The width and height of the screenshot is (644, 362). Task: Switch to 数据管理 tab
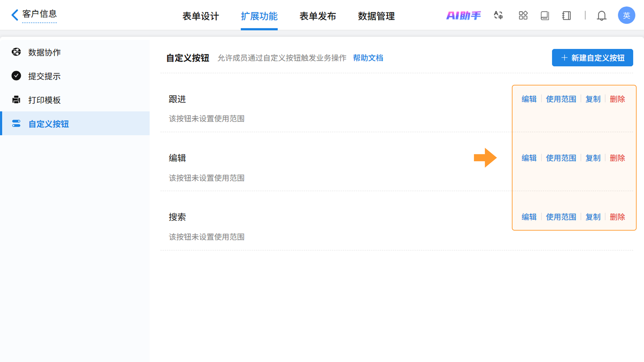click(376, 16)
